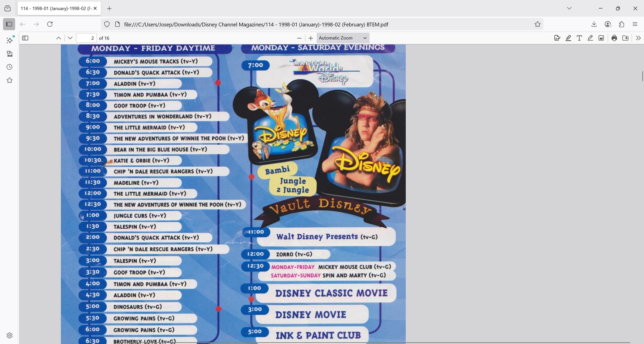This screenshot has height=344, width=644.
Task: Select the add signature tool
Action: [x=557, y=38]
